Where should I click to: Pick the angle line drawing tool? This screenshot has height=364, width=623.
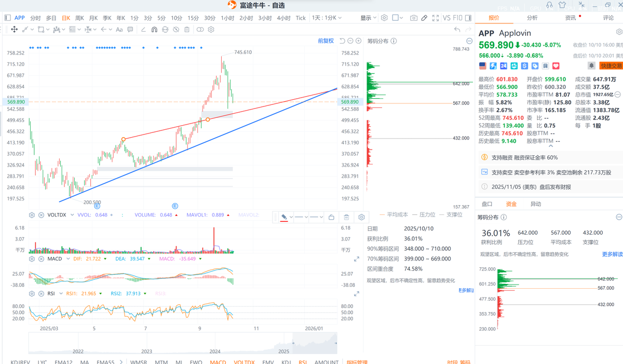tap(143, 30)
